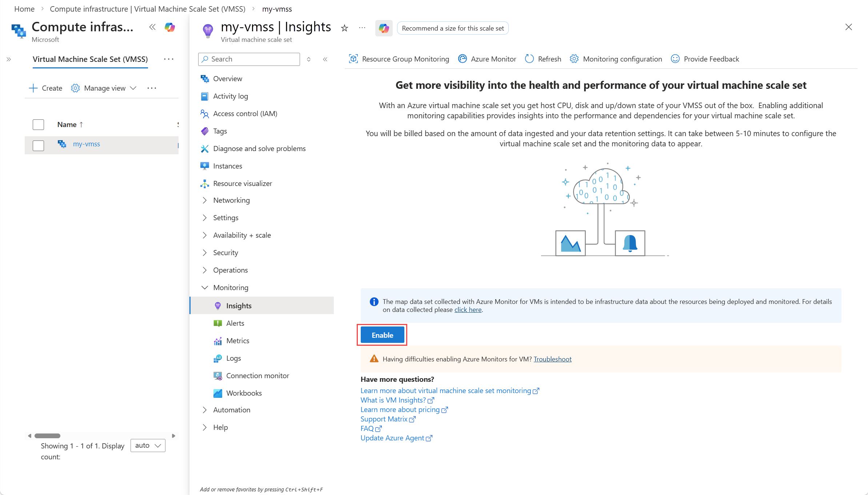Image resolution: width=868 pixels, height=495 pixels.
Task: Expand the far-left collapsed navigation pane
Action: coord(9,59)
